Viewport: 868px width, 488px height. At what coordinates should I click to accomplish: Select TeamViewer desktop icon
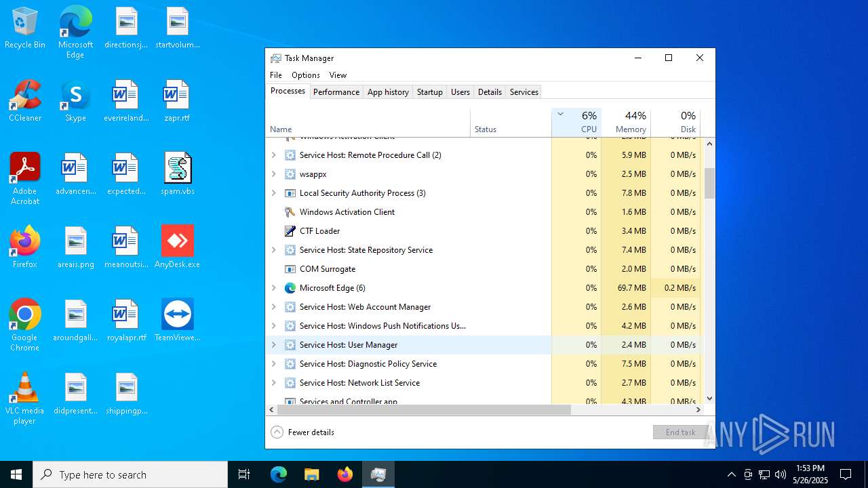[x=178, y=321]
